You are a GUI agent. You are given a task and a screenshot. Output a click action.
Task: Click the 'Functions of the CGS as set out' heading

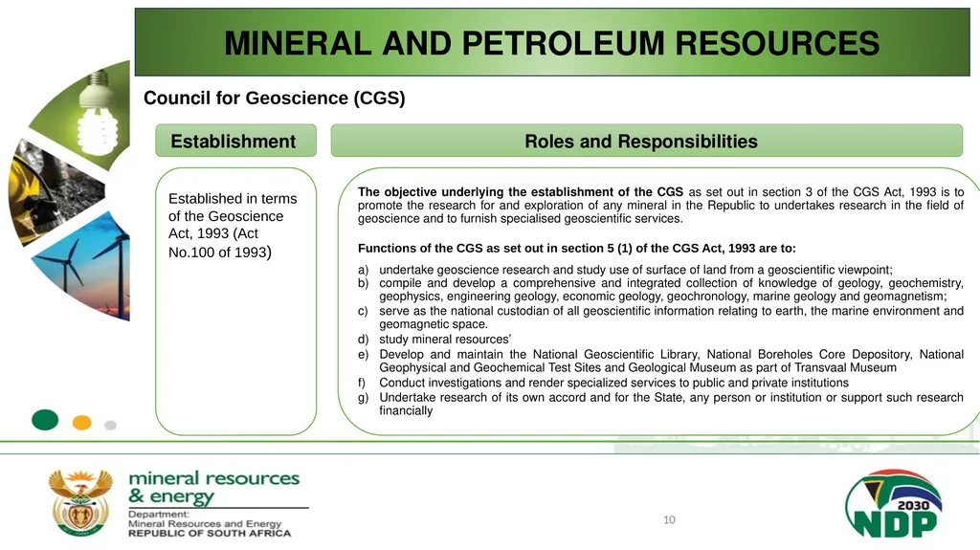577,248
